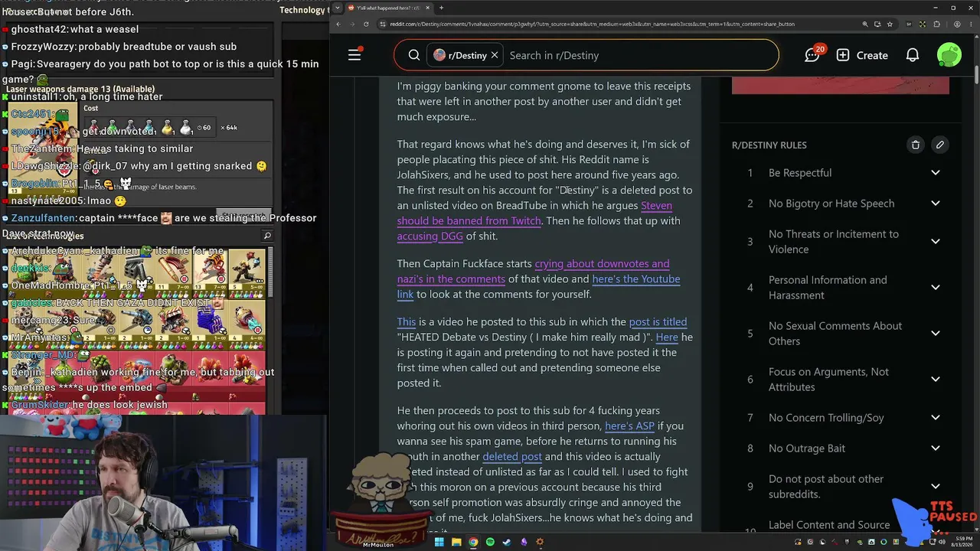The image size is (980, 551).
Task: Select the Reddit browser tab
Action: pos(388,8)
